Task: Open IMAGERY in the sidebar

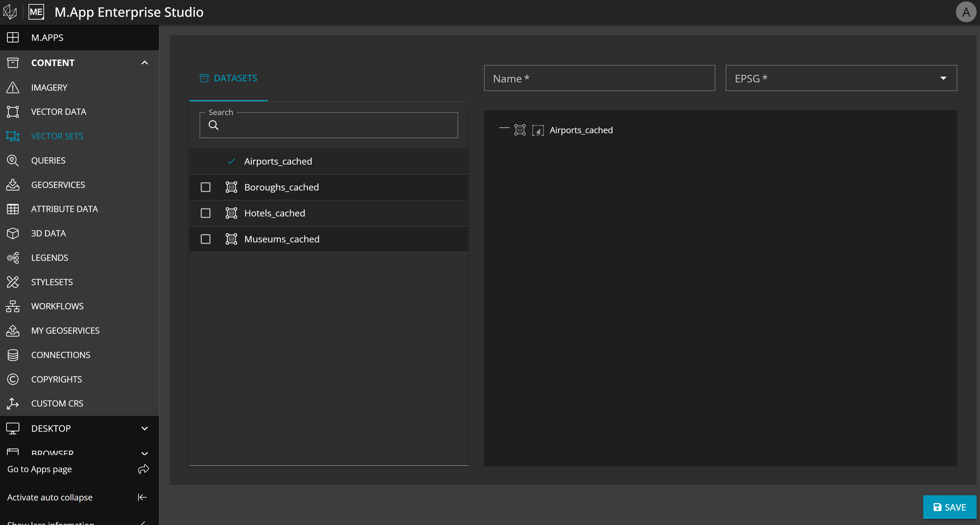Action: pyautogui.click(x=49, y=87)
